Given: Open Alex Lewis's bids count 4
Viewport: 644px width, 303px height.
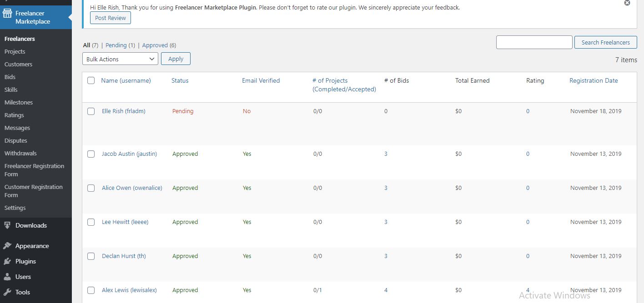Looking at the screenshot, I should (386, 290).
